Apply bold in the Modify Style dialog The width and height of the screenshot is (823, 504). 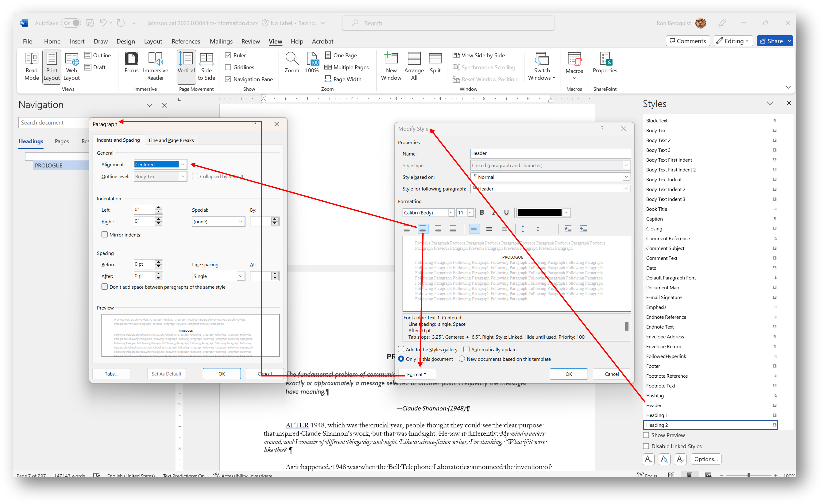pos(482,212)
